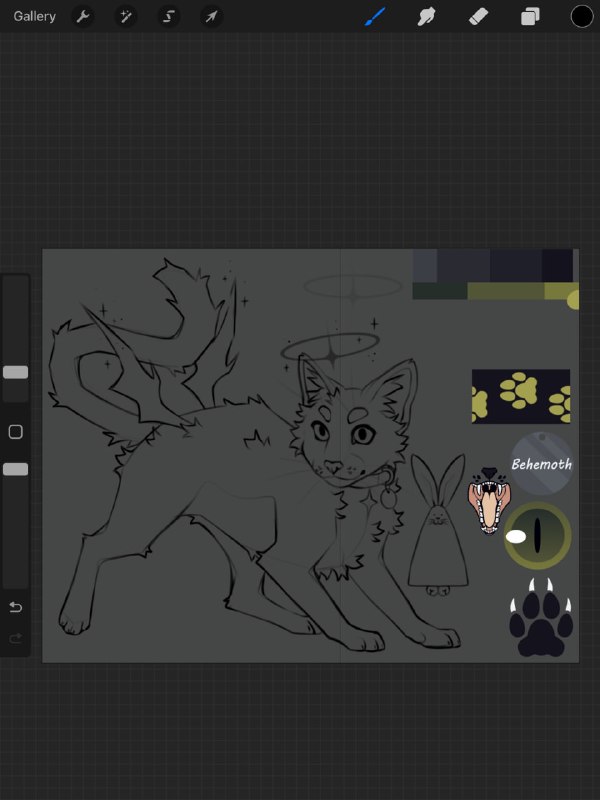The image size is (600, 800).
Task: Redo the last undone action
Action: click(x=16, y=638)
